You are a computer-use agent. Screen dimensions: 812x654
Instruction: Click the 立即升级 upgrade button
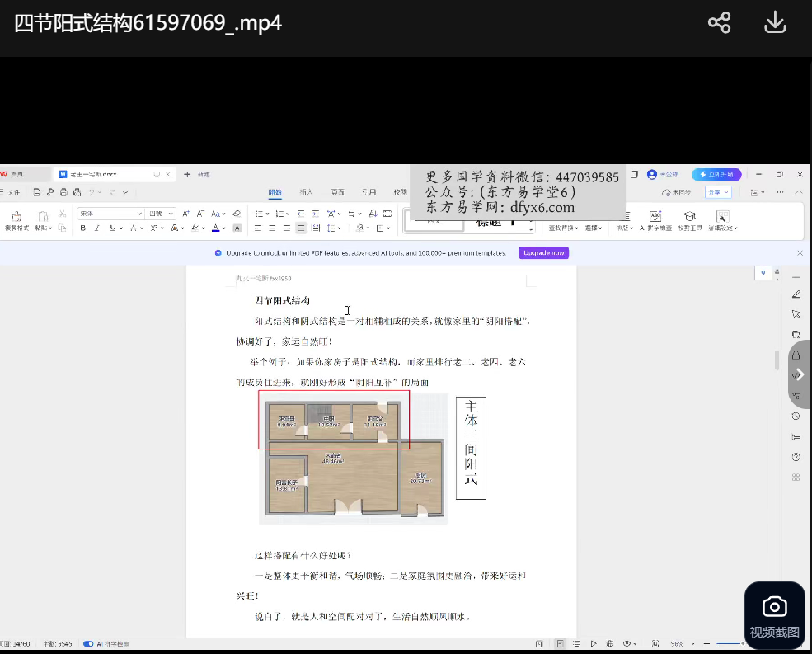coord(716,175)
